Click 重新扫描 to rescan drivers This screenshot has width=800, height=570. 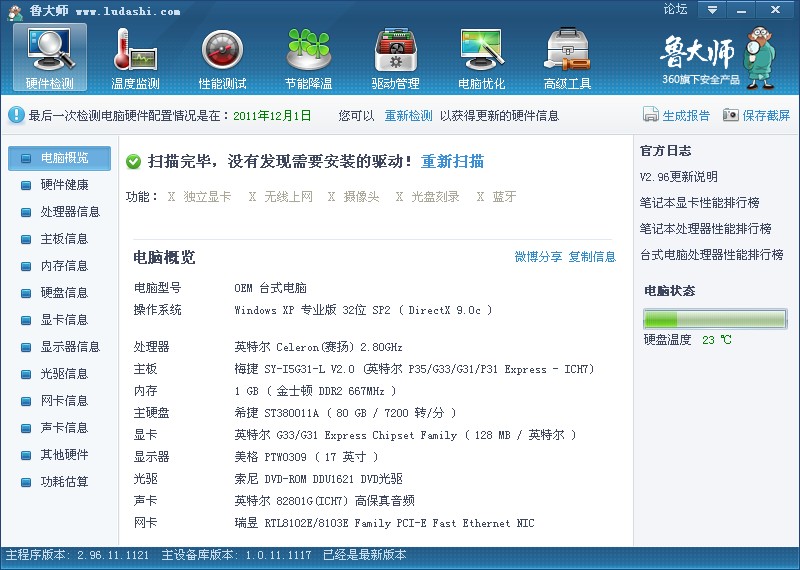pyautogui.click(x=452, y=161)
